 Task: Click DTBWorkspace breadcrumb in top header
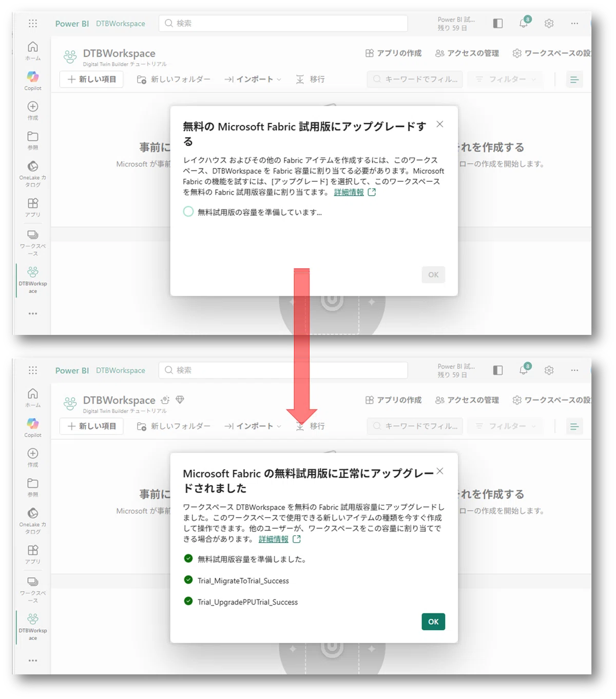point(121,24)
